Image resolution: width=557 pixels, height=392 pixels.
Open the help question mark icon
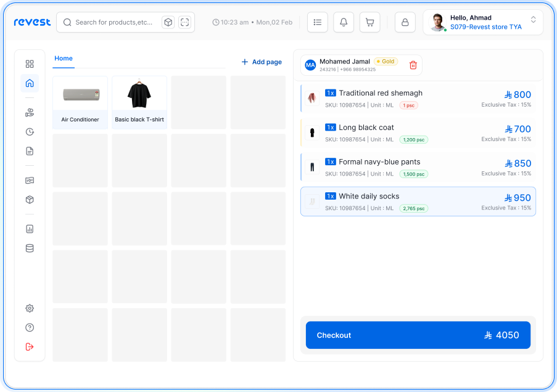(x=30, y=327)
